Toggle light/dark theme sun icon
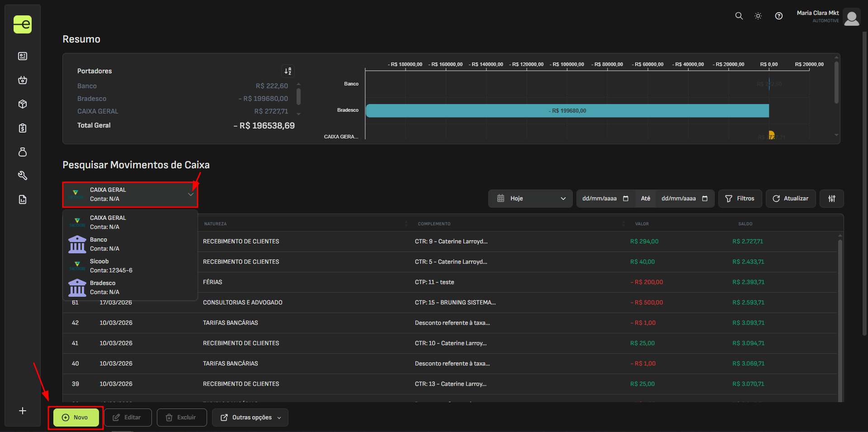 click(x=758, y=16)
